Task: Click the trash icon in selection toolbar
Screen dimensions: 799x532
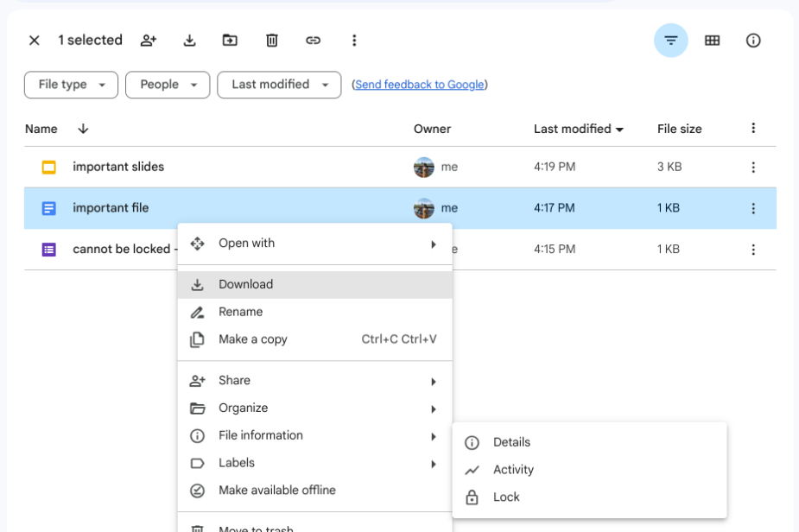Action: click(272, 41)
